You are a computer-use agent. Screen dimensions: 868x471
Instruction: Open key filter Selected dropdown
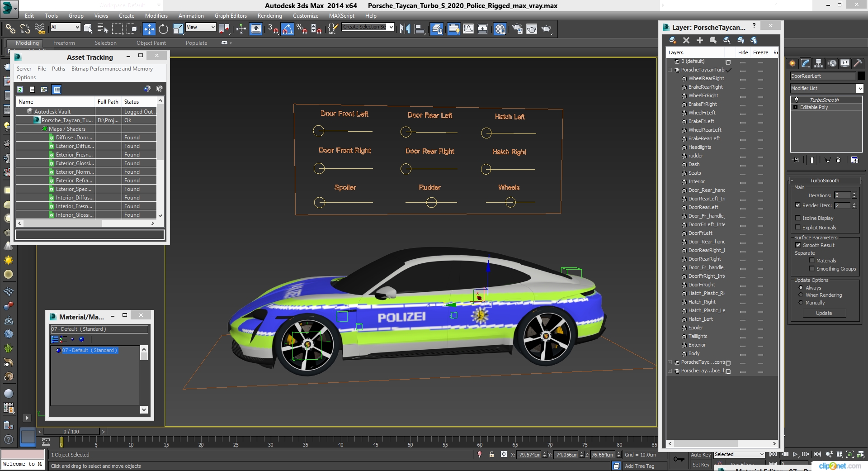pos(739,454)
